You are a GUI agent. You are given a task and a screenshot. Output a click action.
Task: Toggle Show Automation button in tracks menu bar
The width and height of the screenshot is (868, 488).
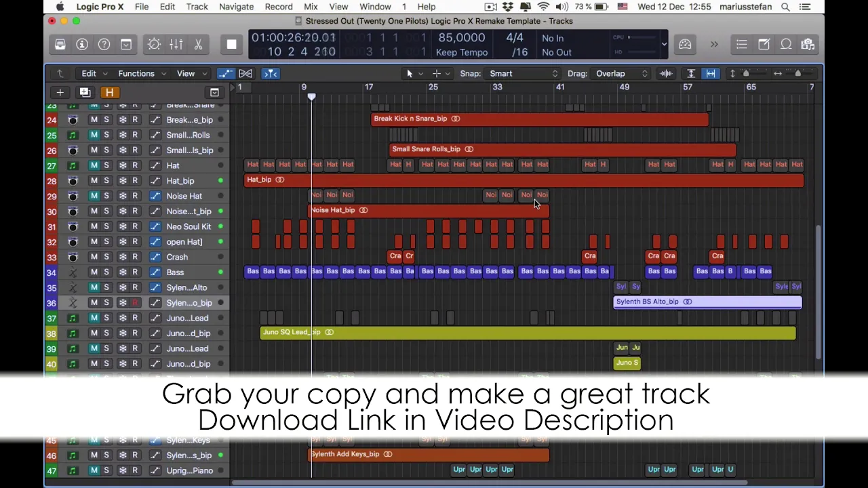226,73
